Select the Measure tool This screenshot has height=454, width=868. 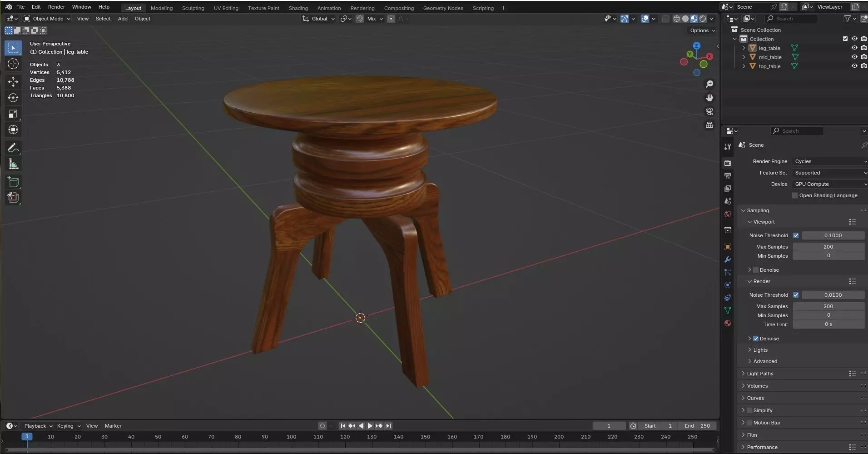point(13,165)
